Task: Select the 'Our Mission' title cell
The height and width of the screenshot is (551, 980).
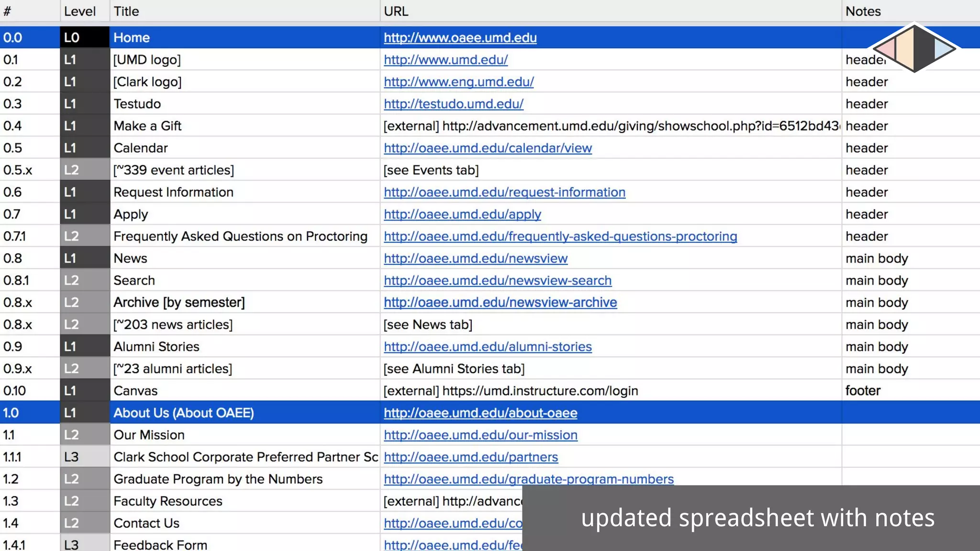Action: point(245,435)
